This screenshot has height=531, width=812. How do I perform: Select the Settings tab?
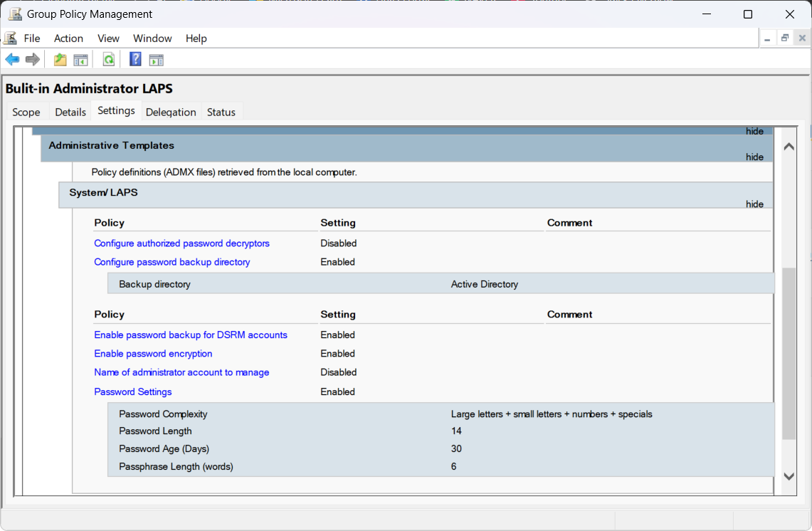(116, 110)
